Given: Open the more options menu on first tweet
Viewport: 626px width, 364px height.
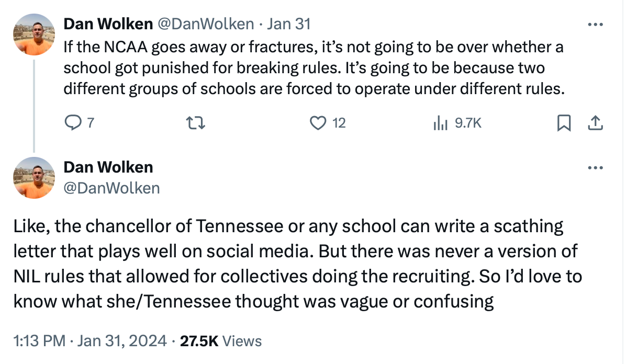Looking at the screenshot, I should 595,25.
